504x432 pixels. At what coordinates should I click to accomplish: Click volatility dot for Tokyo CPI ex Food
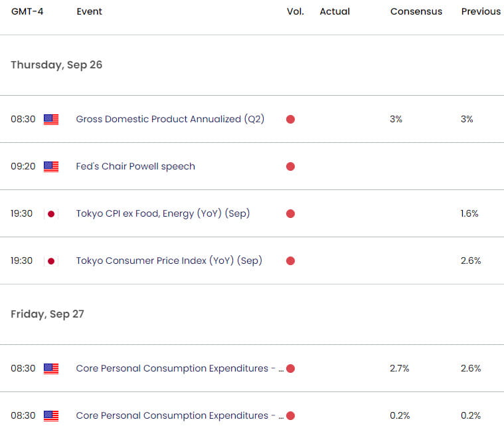[291, 214]
